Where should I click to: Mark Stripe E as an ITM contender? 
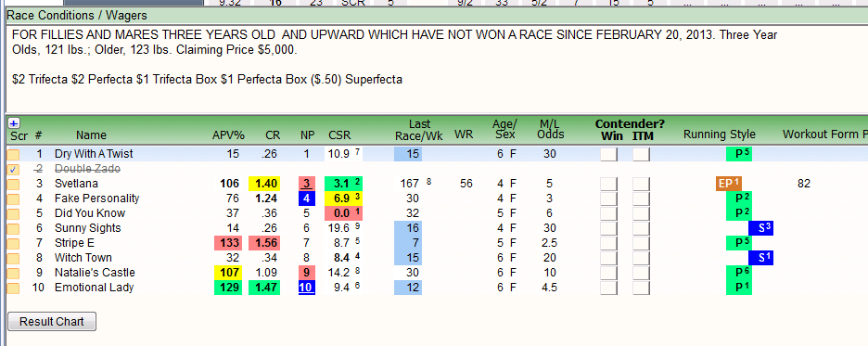[641, 243]
